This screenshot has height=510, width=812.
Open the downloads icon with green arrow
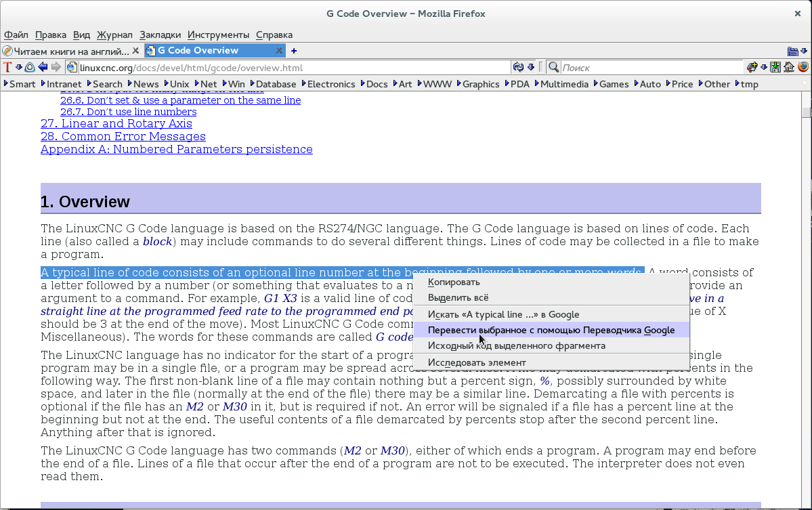[x=775, y=67]
